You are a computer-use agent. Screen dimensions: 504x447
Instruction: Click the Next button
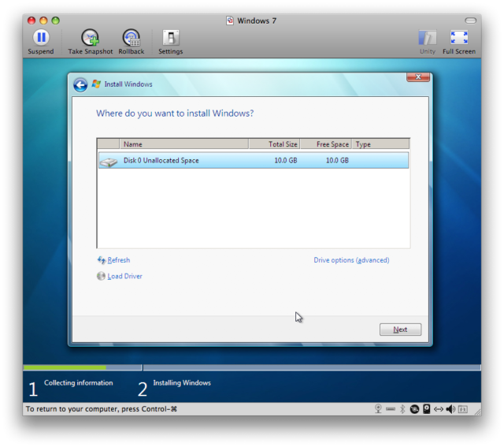coord(400,330)
